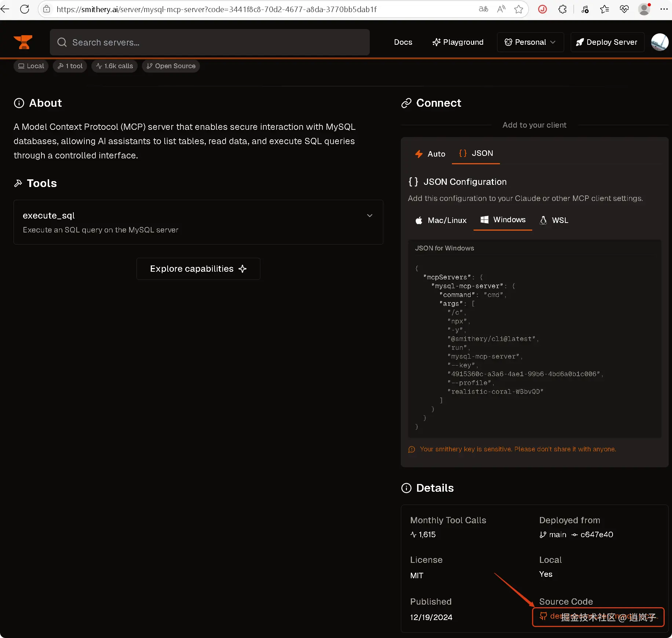
Task: Choose the Mac/Linux platform tab
Action: (x=441, y=220)
